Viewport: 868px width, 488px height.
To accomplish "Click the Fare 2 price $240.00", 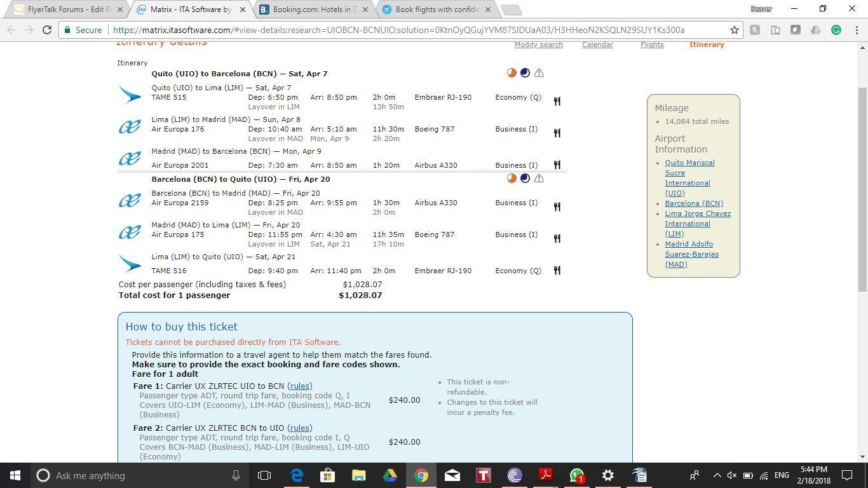I will (404, 442).
